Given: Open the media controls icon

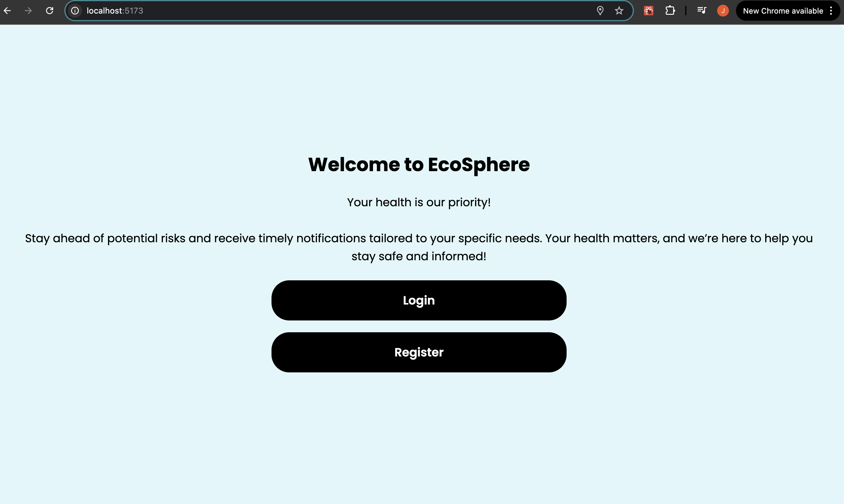Looking at the screenshot, I should pos(702,11).
